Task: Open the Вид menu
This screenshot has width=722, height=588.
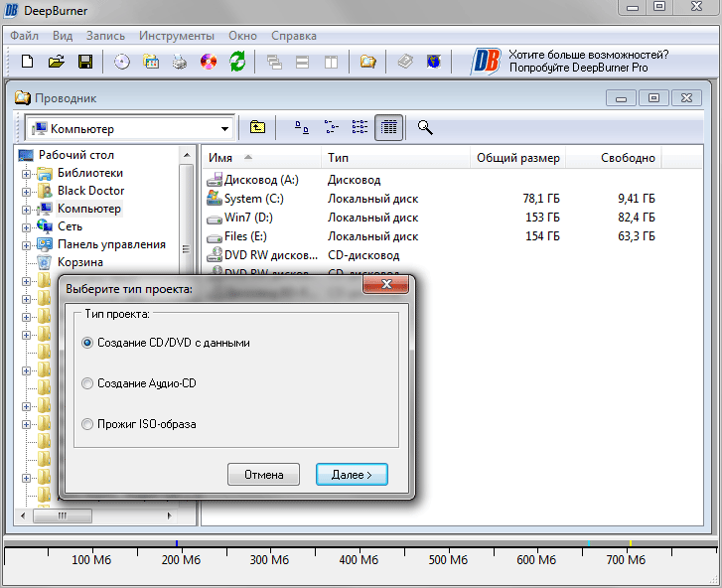Action: pyautogui.click(x=63, y=36)
